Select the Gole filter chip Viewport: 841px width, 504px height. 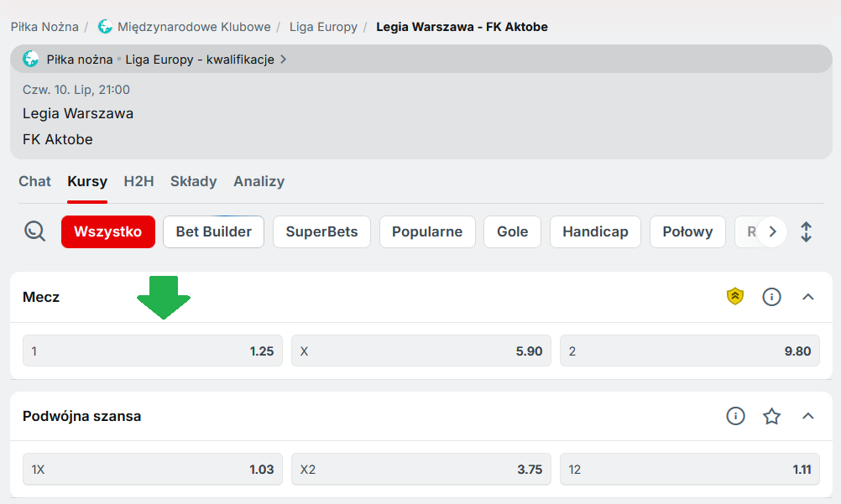pyautogui.click(x=512, y=232)
